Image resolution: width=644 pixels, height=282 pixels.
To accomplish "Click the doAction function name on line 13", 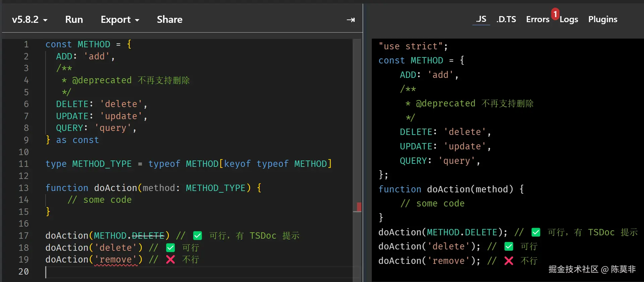I will point(116,188).
